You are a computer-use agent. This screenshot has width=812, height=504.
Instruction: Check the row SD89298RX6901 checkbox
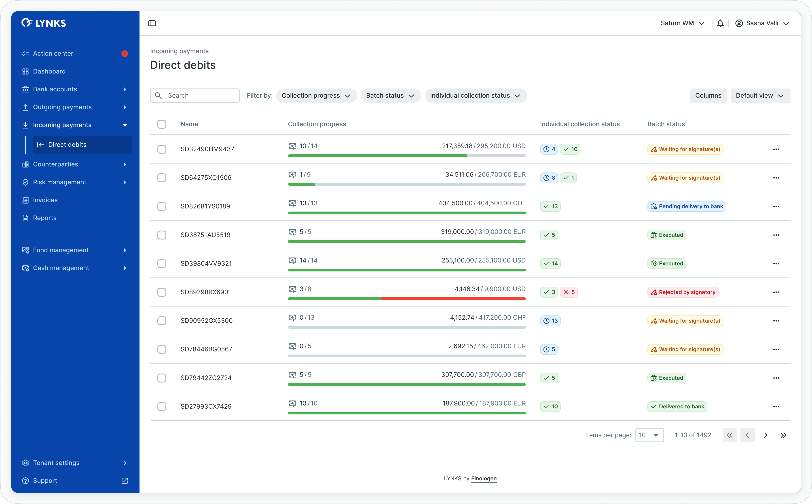pyautogui.click(x=162, y=292)
